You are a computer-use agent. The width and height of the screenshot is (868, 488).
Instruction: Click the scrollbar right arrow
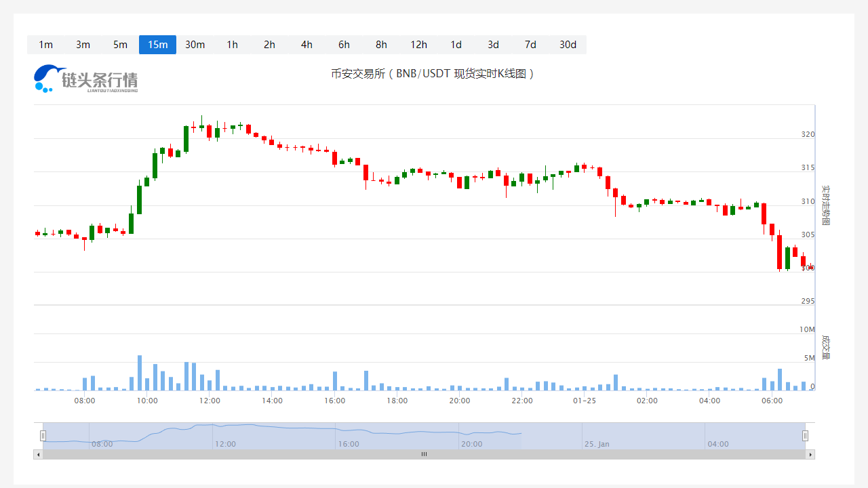pyautogui.click(x=810, y=454)
